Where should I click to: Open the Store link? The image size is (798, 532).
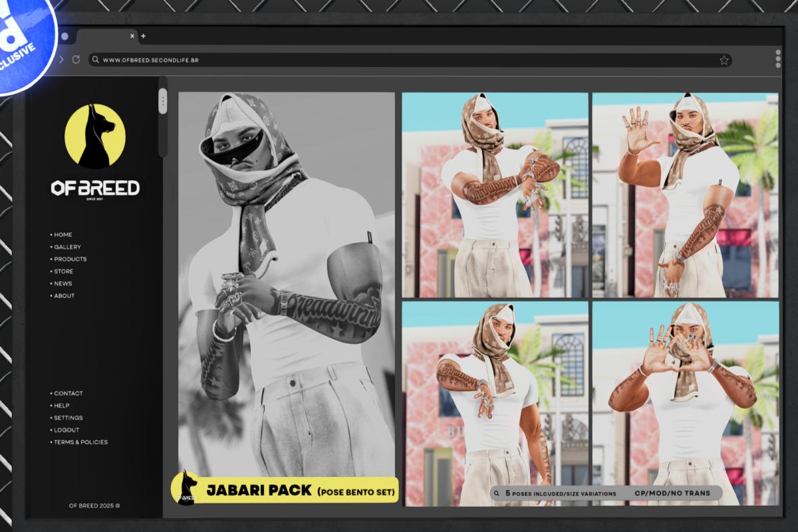click(x=63, y=271)
